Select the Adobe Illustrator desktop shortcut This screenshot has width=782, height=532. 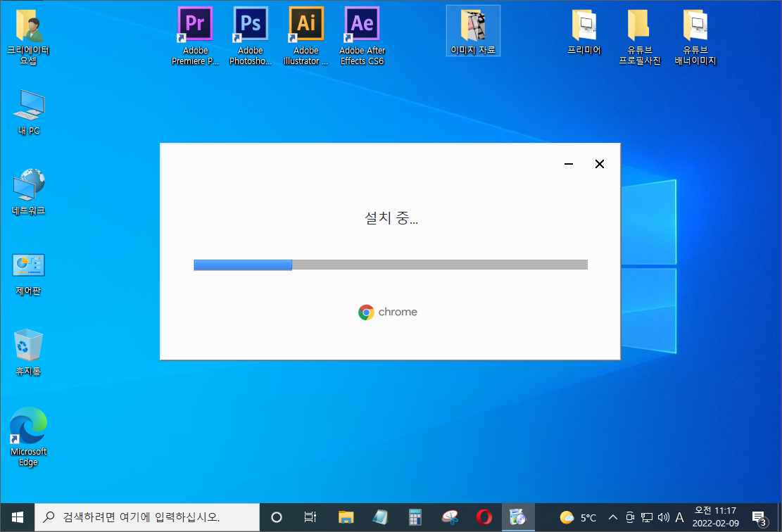click(x=305, y=36)
